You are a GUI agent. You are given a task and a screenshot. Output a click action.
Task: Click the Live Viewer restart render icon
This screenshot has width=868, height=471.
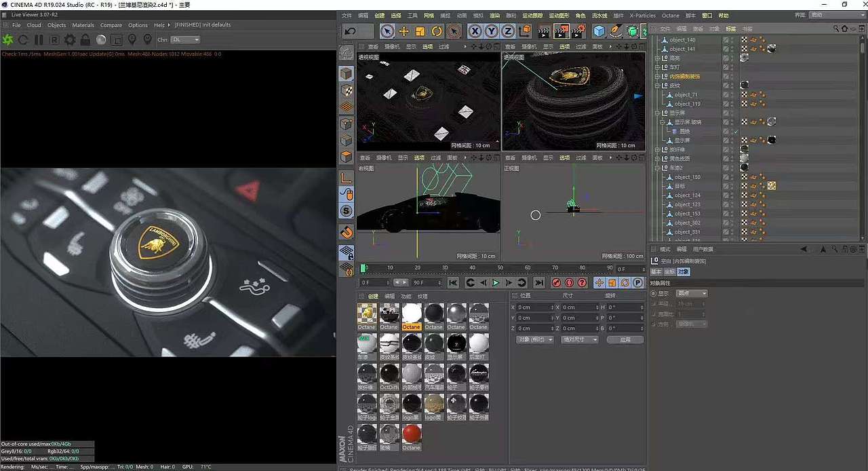pos(23,40)
